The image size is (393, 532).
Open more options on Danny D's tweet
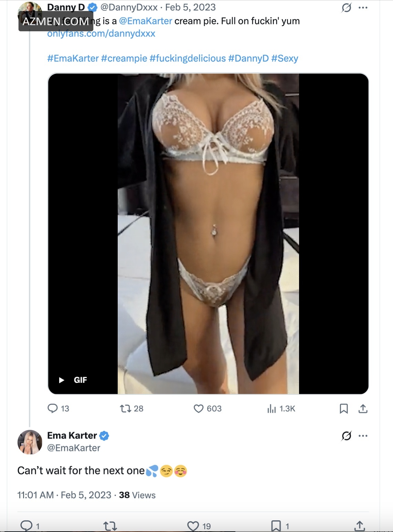[x=363, y=8]
